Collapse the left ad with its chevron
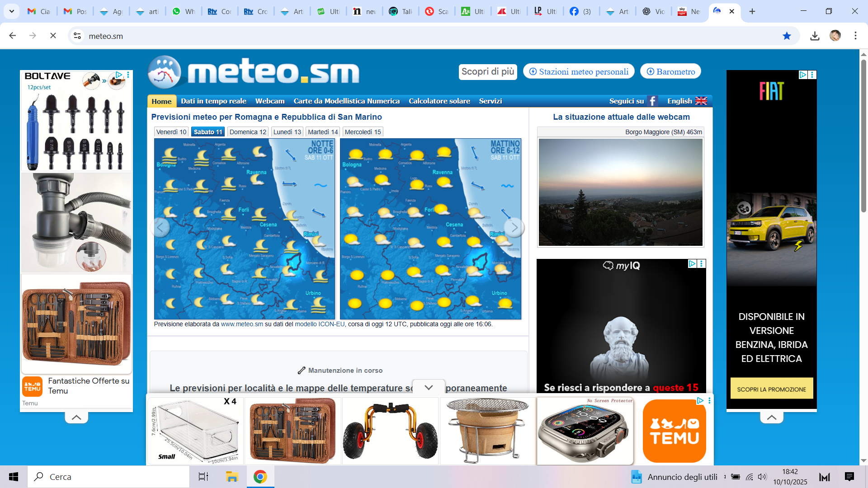Screen dimensions: 868x488 [76, 418]
